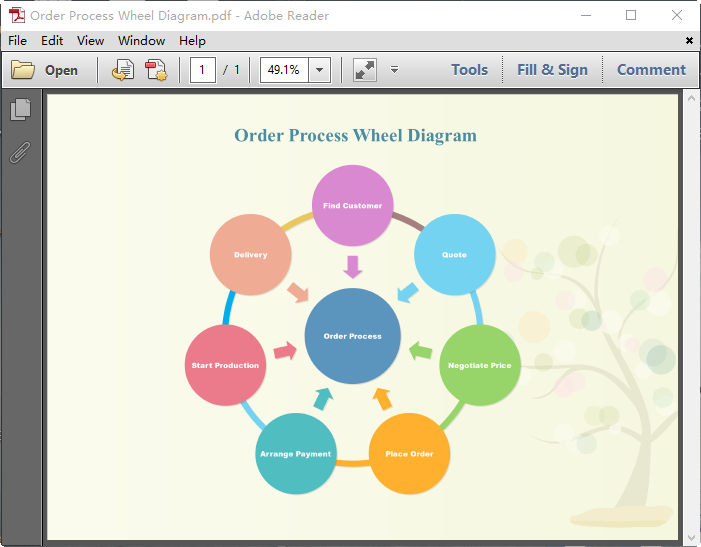Screen dimensions: 701x547
Task: Toggle the Fill & Sign pane
Action: coord(552,70)
